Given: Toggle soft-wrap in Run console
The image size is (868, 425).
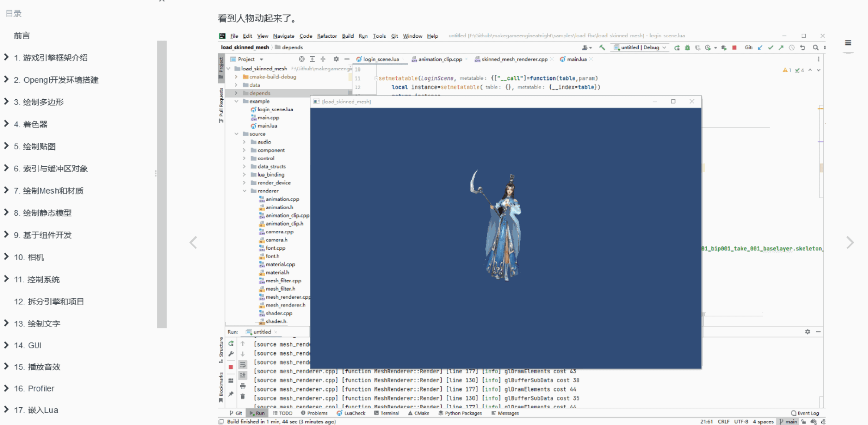Looking at the screenshot, I should [243, 365].
